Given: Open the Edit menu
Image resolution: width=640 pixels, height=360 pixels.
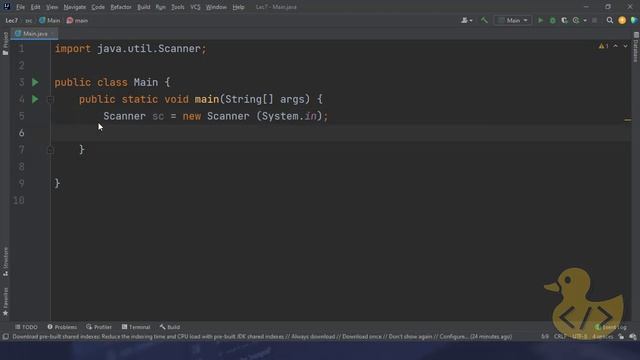Looking at the screenshot, I should coord(36,7).
